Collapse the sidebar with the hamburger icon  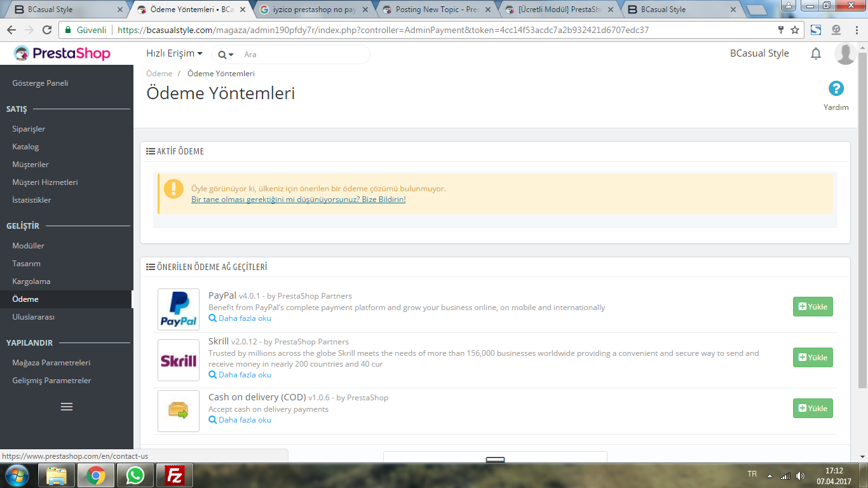coord(67,407)
